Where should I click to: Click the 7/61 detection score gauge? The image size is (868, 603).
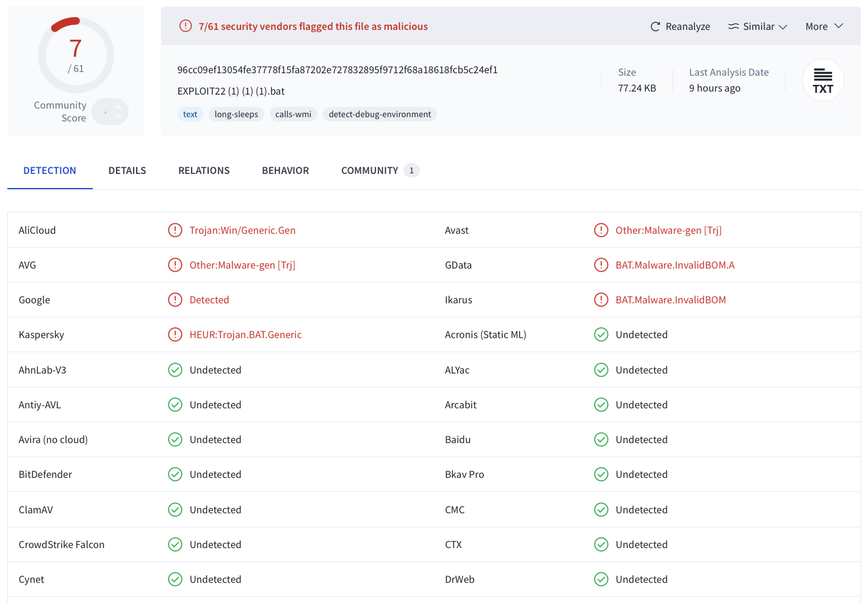76,56
